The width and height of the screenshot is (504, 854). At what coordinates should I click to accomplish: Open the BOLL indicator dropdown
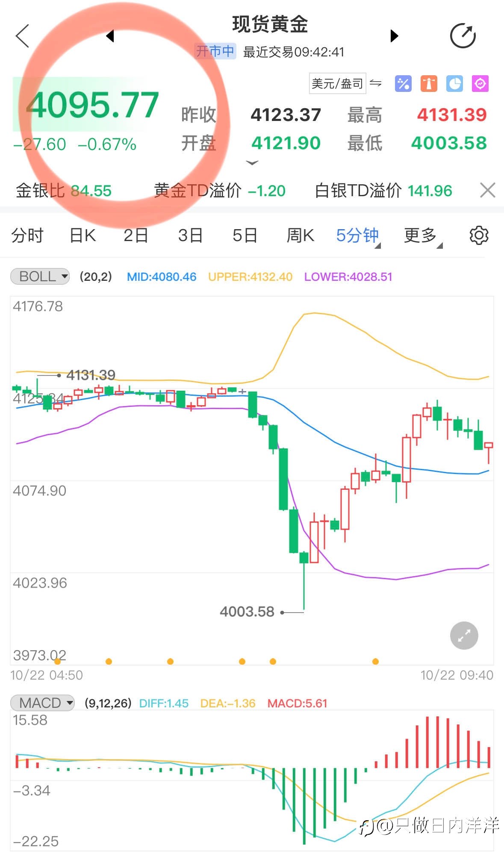[40, 277]
